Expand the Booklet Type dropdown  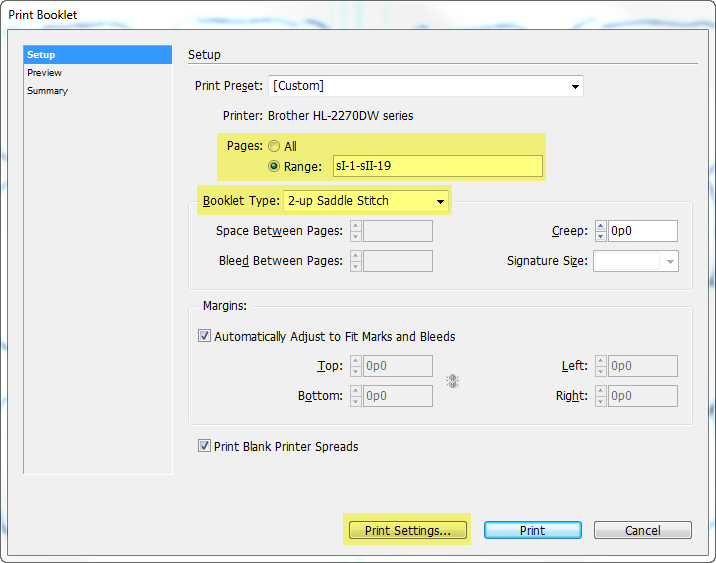click(x=366, y=201)
